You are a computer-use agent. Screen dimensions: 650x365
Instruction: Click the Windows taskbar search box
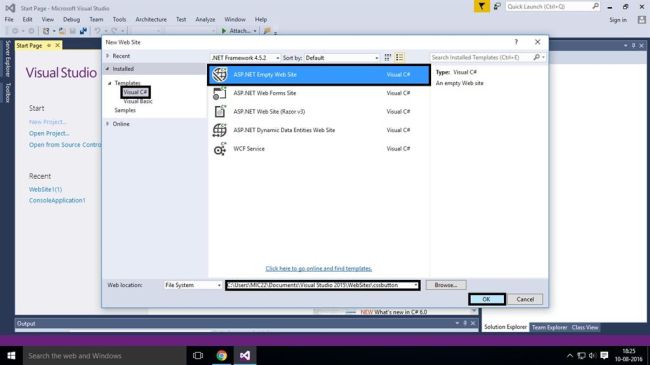(x=104, y=355)
